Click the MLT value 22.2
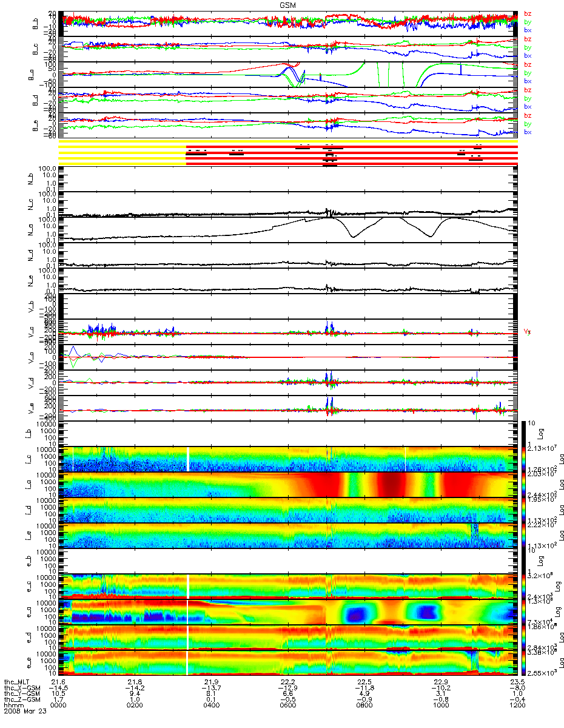This screenshot has height=728, width=564. (287, 683)
